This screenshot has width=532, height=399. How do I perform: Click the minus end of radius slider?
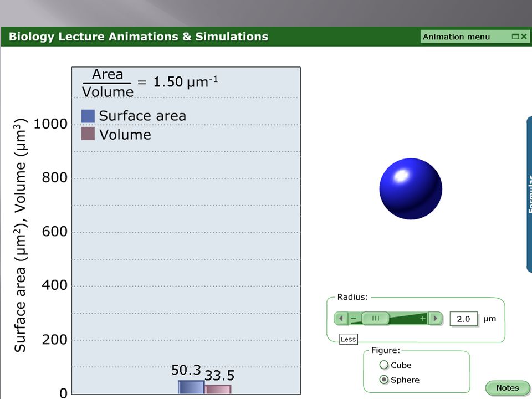pyautogui.click(x=354, y=319)
